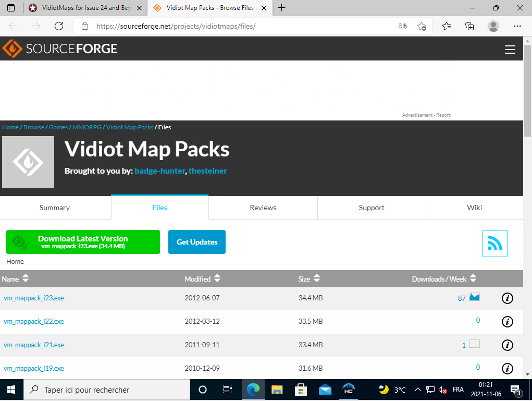Switch to the Reviews tab
Image resolution: width=532 pixels, height=401 pixels.
[x=263, y=208]
